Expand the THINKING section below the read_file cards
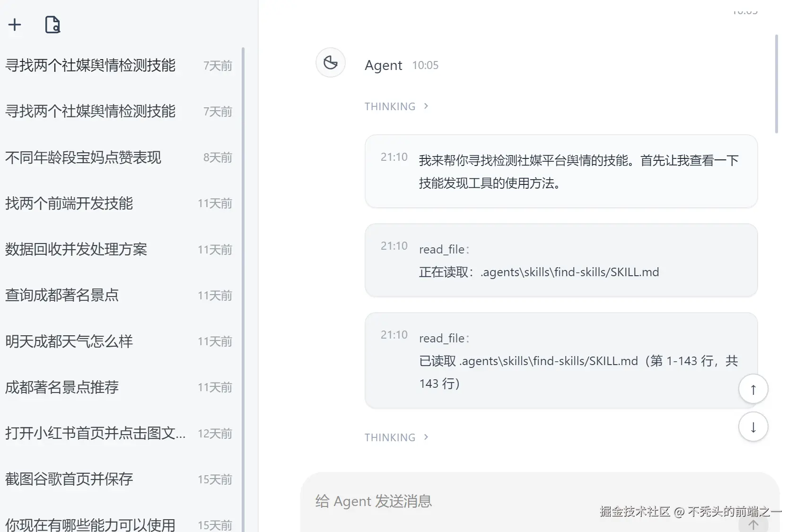The height and width of the screenshot is (532, 796). [396, 437]
